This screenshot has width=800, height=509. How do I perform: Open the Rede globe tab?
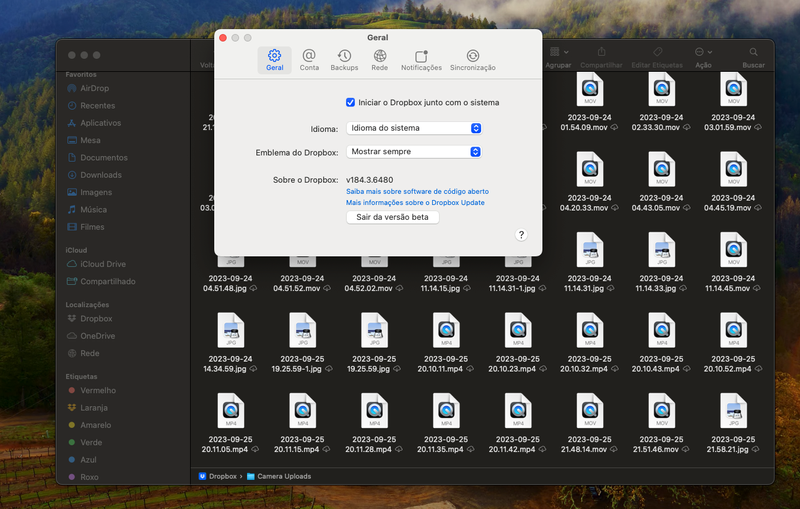tap(380, 60)
